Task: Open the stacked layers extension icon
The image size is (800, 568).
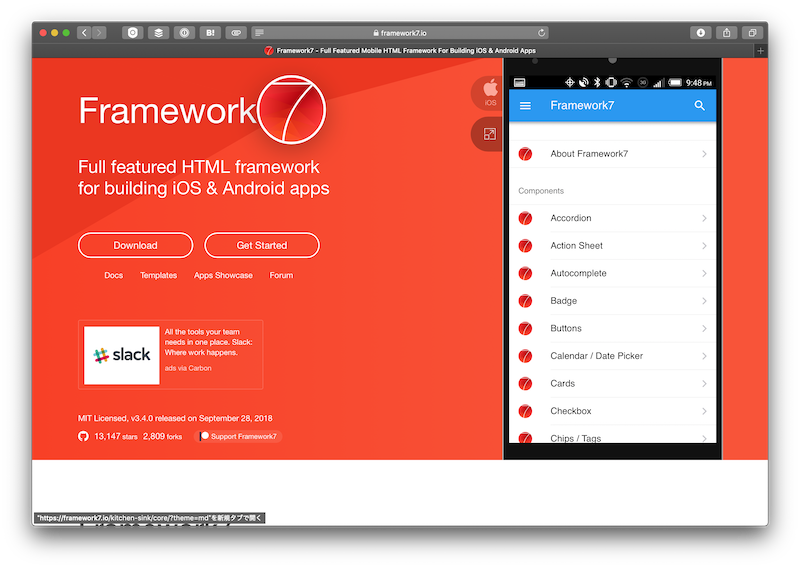Action: pyautogui.click(x=159, y=33)
